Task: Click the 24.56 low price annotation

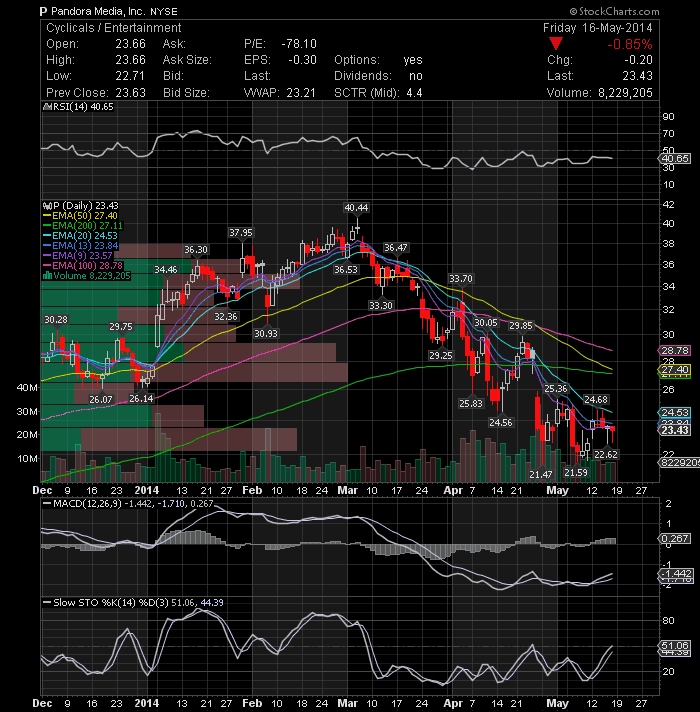Action: point(501,423)
